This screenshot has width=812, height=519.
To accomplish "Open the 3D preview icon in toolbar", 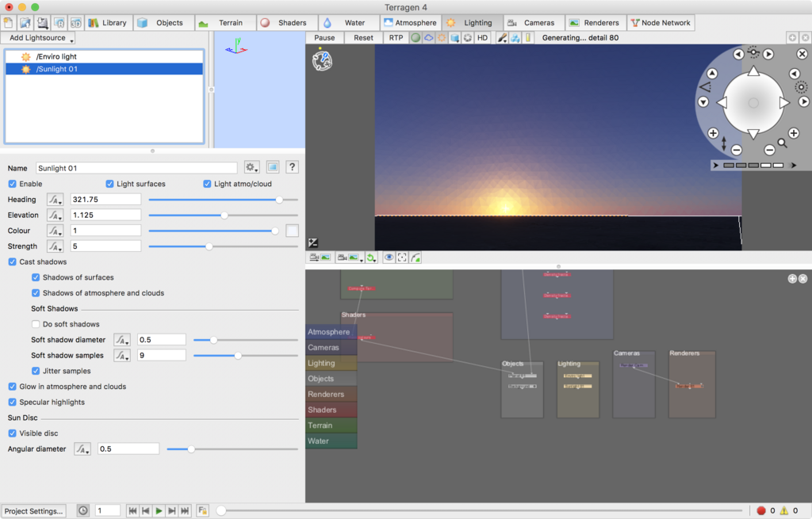I will 75,23.
